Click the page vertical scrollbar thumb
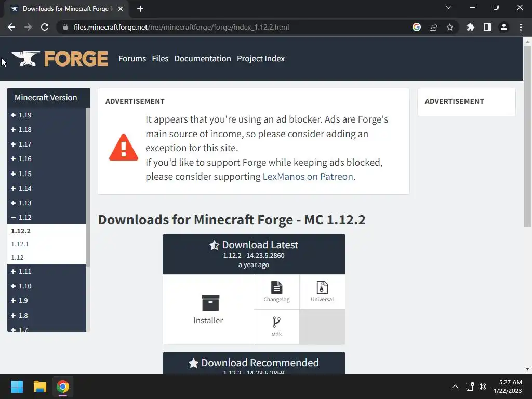This screenshot has width=532, height=399. pyautogui.click(x=527, y=136)
